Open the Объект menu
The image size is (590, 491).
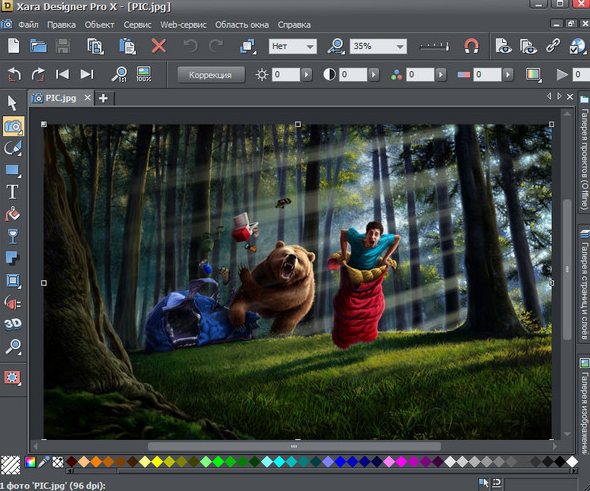coord(99,25)
